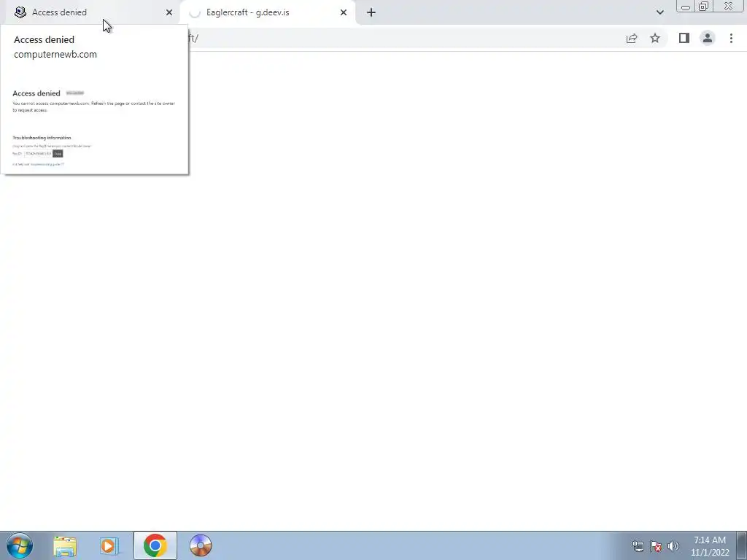The width and height of the screenshot is (747, 560).
Task: Click the Chrome taskbar button
Action: (x=155, y=545)
